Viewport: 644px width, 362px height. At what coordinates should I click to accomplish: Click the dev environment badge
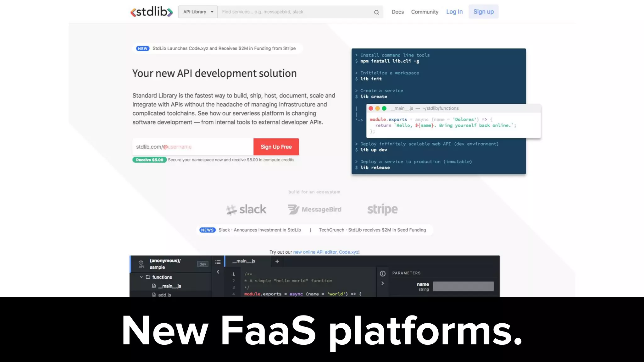point(203,264)
